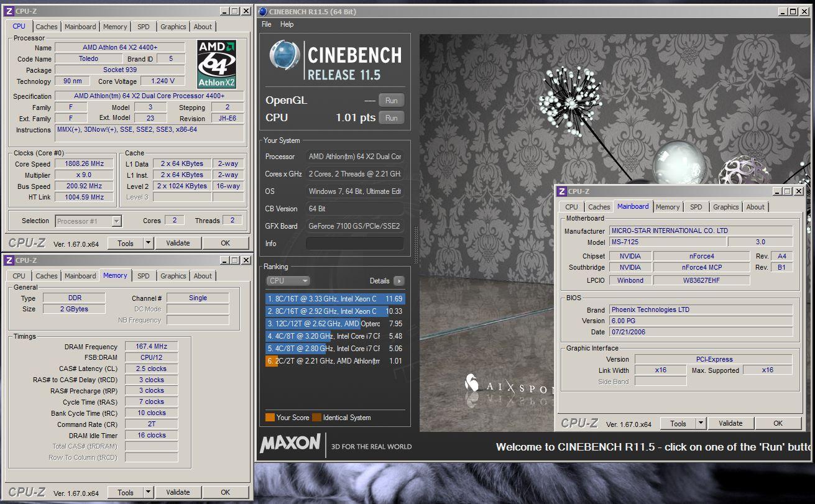Click the motherboard Model MS-7125 field

click(666, 242)
